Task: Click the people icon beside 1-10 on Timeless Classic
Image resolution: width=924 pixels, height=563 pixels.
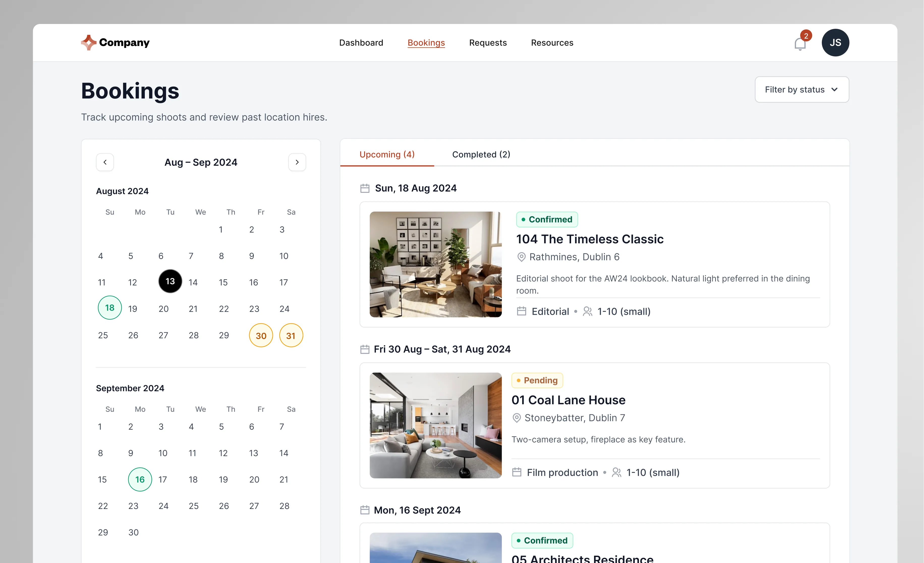Action: [x=587, y=311]
